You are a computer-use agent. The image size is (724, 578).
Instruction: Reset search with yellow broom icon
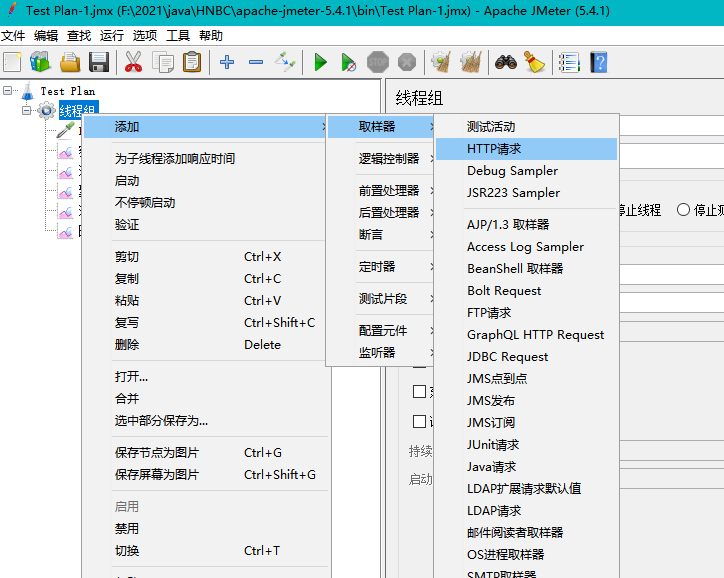(535, 62)
